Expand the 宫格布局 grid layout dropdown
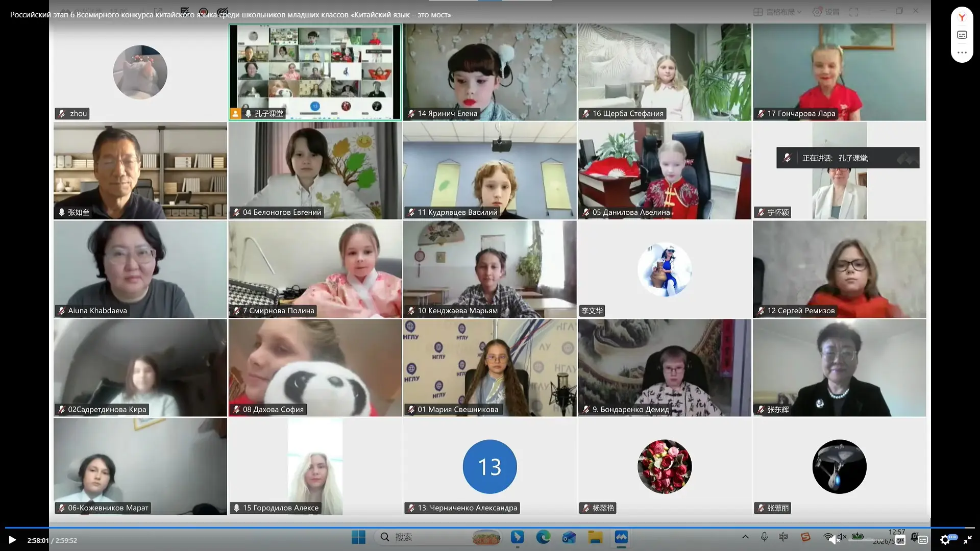Screen dimensions: 980x551 coord(778,12)
